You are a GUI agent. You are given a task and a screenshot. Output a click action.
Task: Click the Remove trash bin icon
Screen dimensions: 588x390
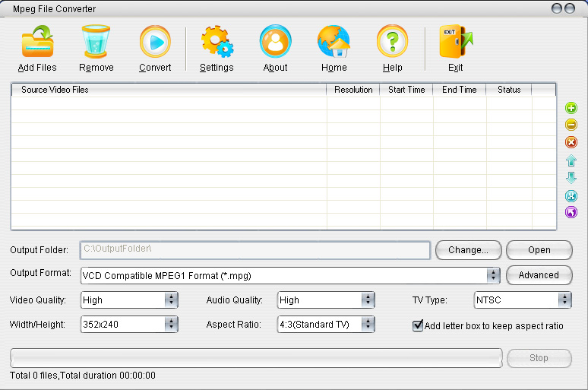(96, 41)
